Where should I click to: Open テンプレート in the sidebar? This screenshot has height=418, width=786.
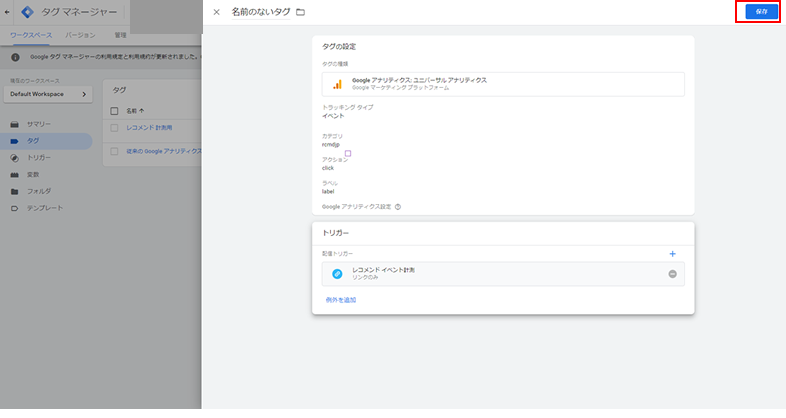click(46, 208)
